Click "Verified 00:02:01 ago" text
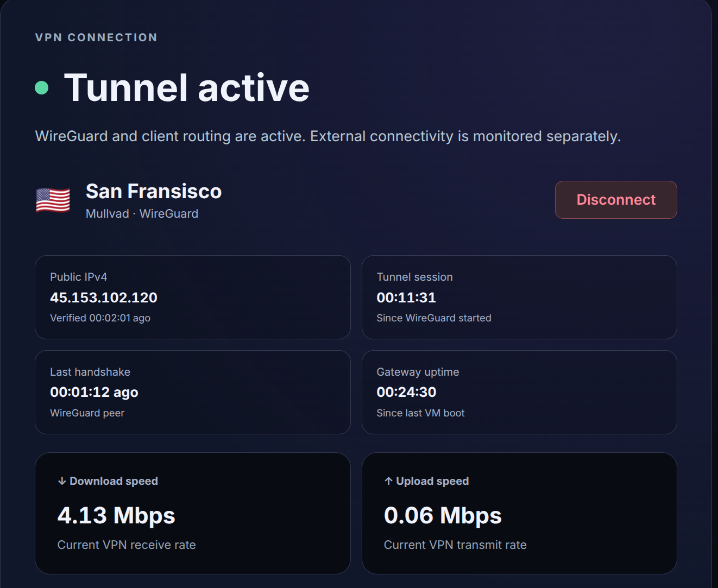Screen dimensions: 718x588 100,318
